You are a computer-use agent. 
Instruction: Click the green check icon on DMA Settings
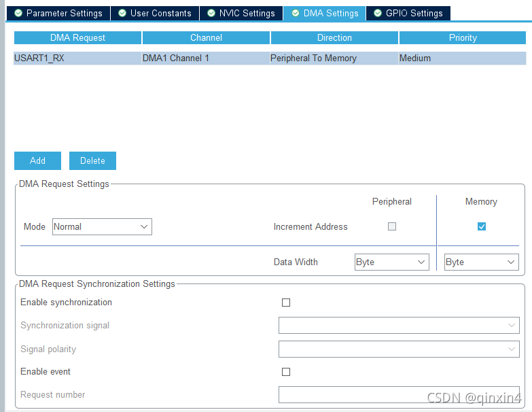296,13
